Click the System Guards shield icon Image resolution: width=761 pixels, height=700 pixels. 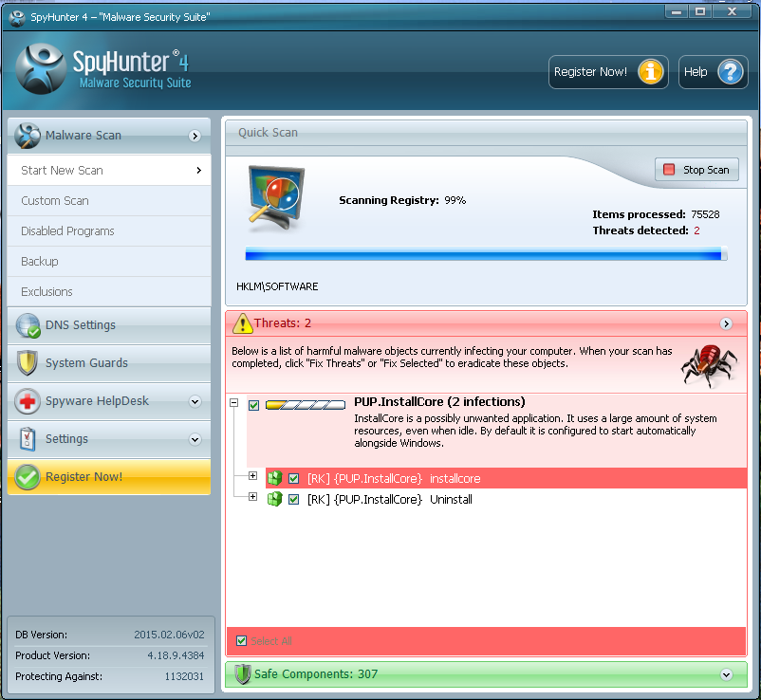[x=28, y=363]
